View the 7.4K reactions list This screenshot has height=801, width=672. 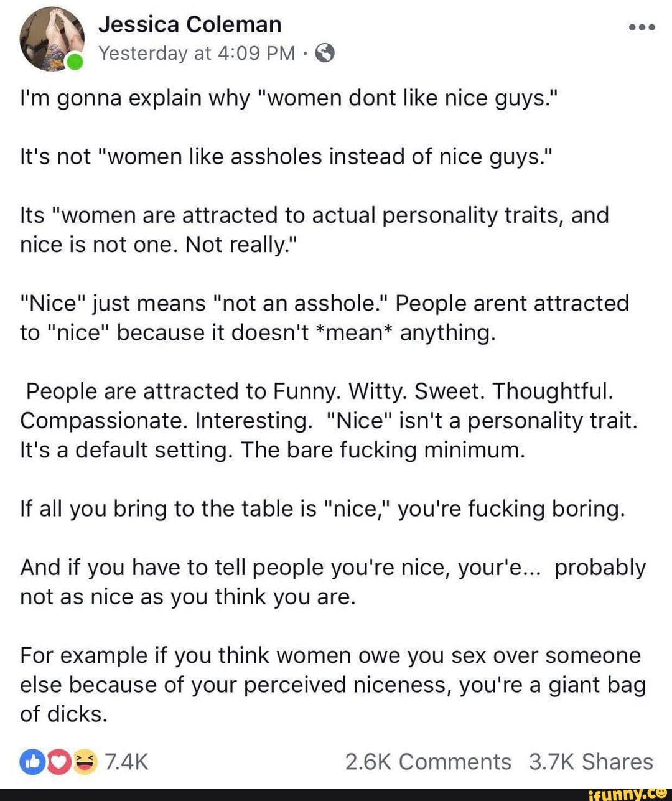(x=127, y=761)
